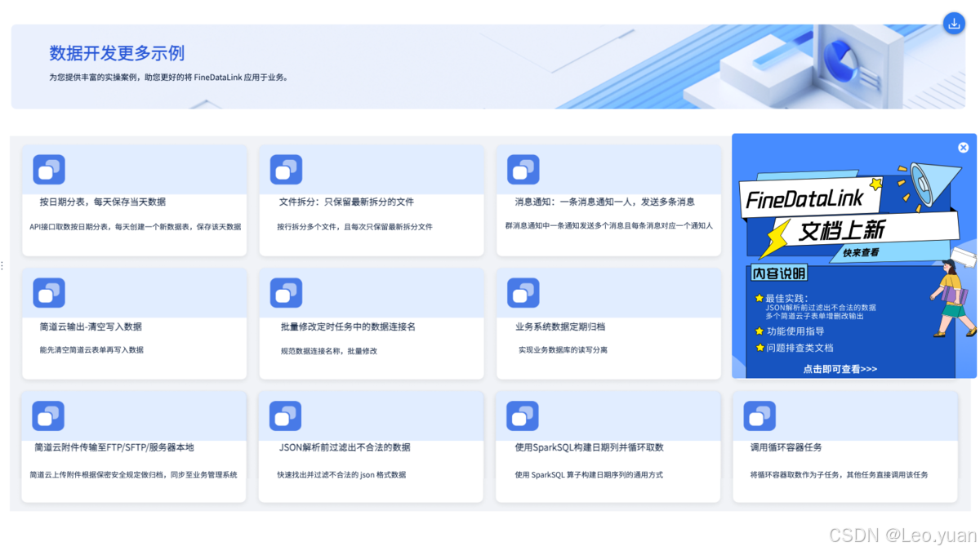Click the download button at top right
Viewport: 980px width, 551px height.
pyautogui.click(x=953, y=24)
